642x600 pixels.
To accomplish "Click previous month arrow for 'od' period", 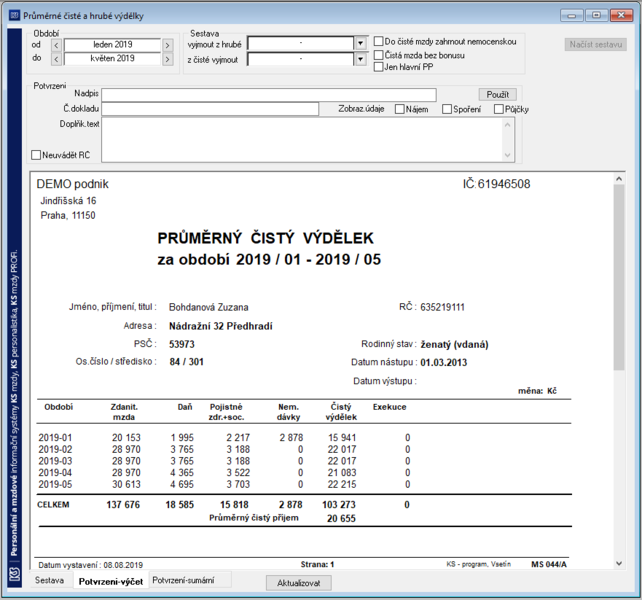I will point(57,45).
